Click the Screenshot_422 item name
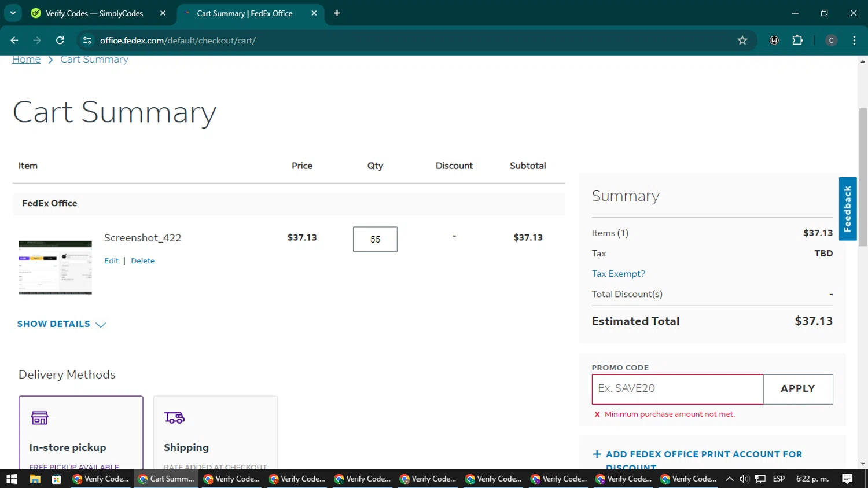Image resolution: width=868 pixels, height=488 pixels. pyautogui.click(x=142, y=238)
